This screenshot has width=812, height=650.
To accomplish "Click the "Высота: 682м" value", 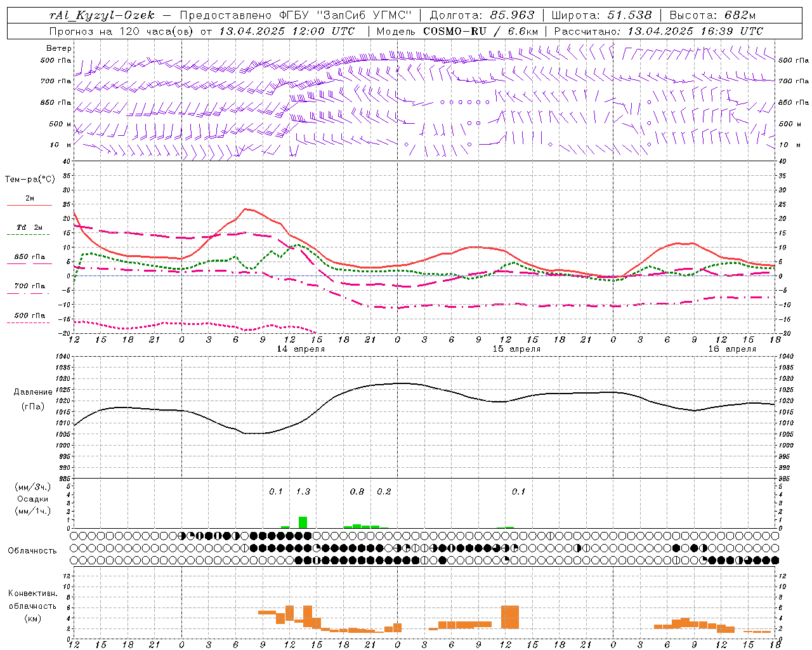I will tap(712, 15).
